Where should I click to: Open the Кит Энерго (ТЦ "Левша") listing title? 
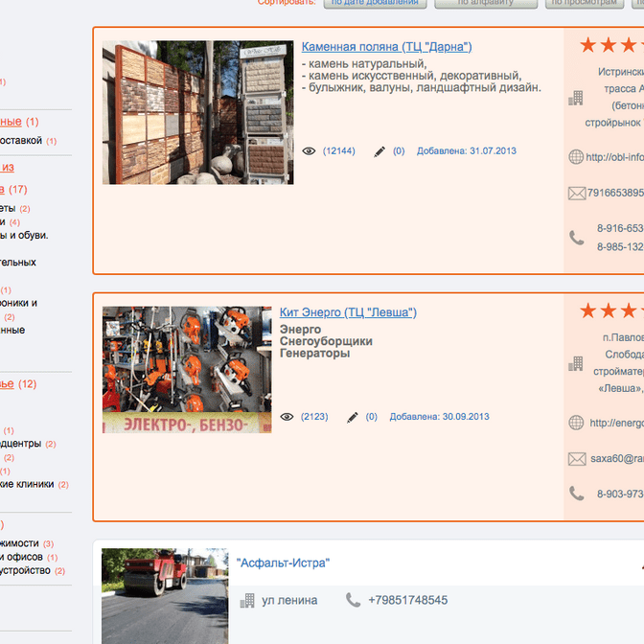(348, 312)
